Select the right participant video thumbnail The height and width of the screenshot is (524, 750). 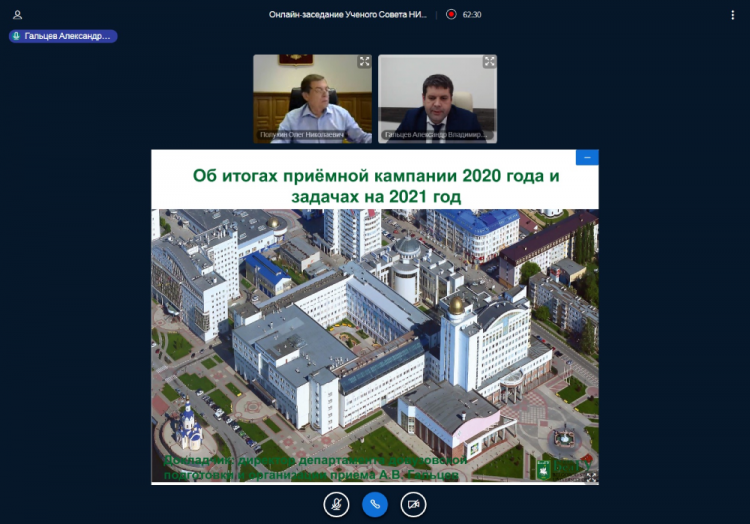click(437, 98)
